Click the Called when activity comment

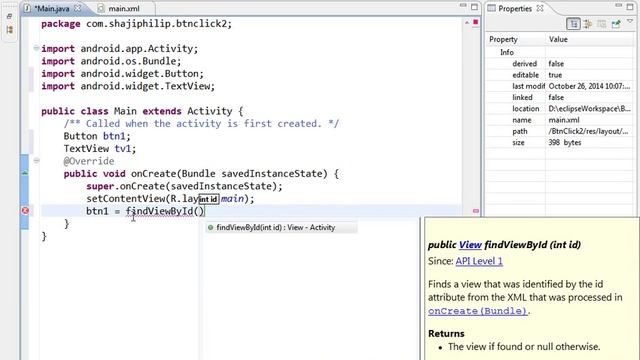tap(201, 123)
